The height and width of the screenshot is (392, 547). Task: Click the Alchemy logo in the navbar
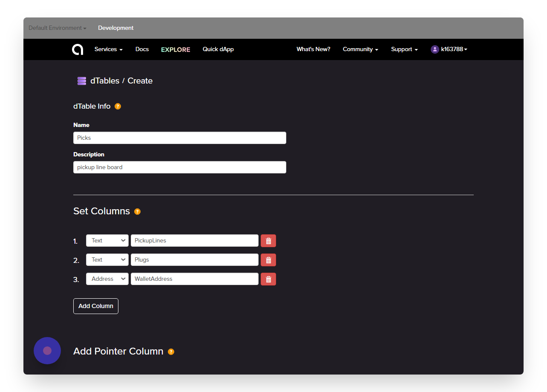pos(78,49)
